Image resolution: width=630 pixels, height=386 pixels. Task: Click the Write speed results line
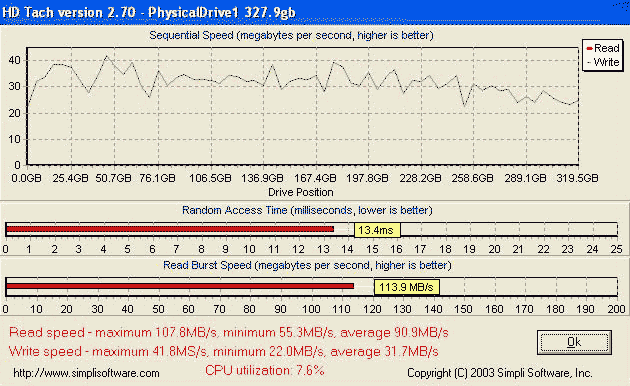(x=223, y=351)
